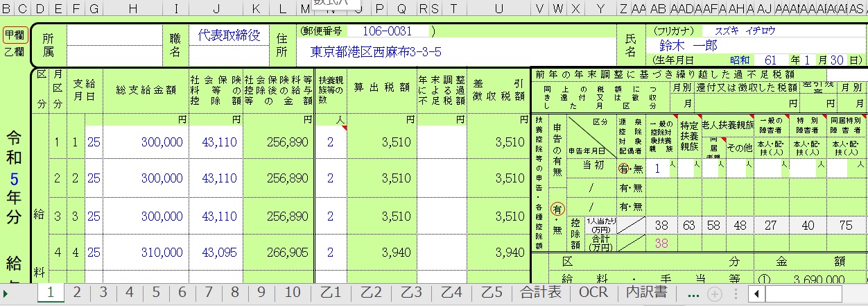
Task: Click January gross pay cell 300,000
Action: point(144,142)
